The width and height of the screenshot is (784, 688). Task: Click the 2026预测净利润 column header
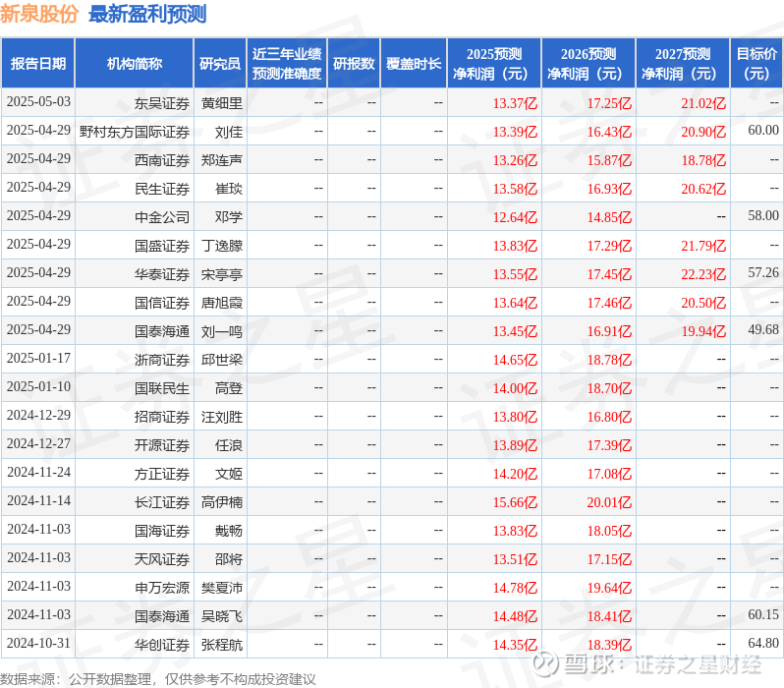[588, 64]
